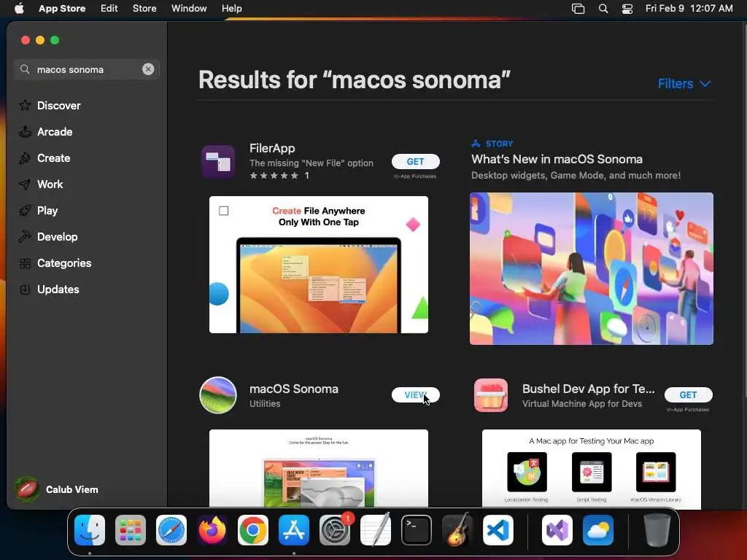Click App Store icon in Dock

click(294, 530)
